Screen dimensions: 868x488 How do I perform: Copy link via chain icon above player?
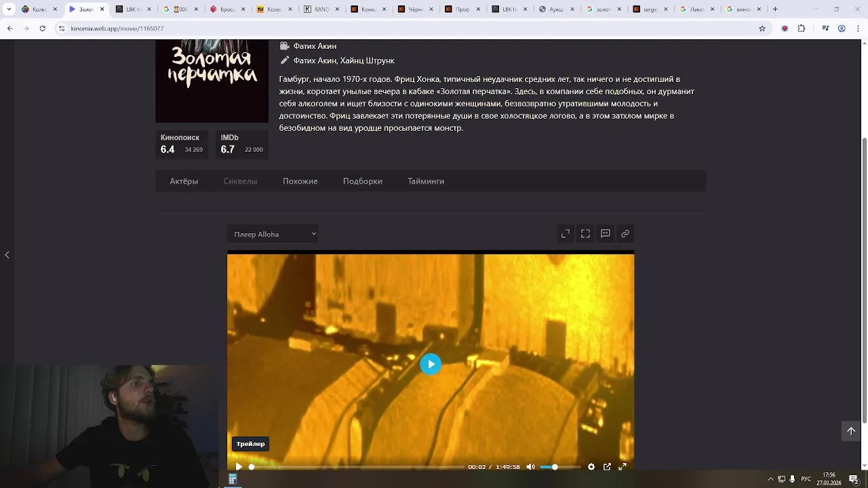pyautogui.click(x=625, y=234)
